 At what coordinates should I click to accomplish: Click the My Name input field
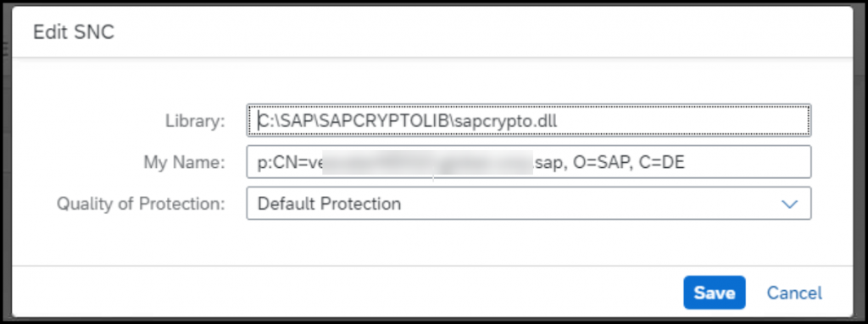tap(529, 162)
